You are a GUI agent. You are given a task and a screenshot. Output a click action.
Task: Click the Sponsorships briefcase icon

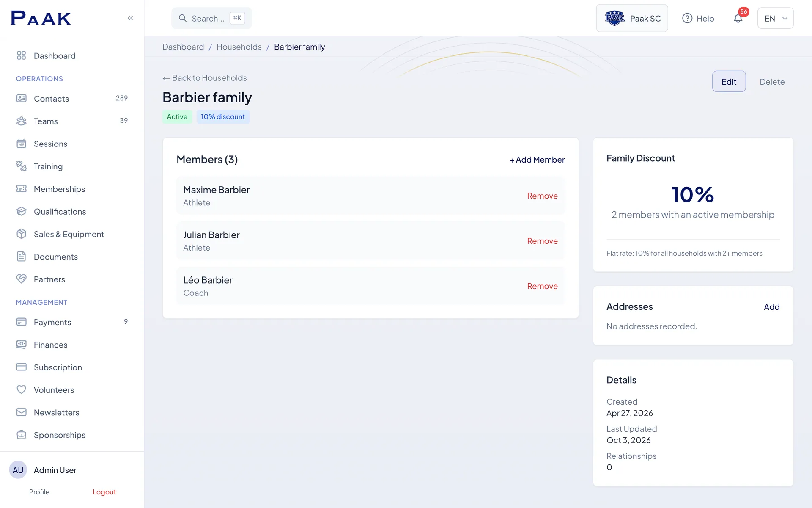tap(21, 435)
